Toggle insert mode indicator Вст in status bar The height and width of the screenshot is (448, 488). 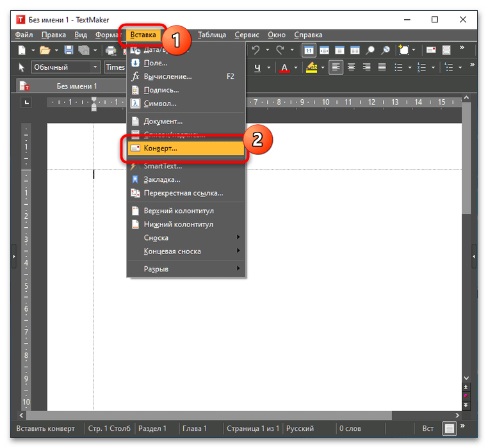tap(428, 429)
